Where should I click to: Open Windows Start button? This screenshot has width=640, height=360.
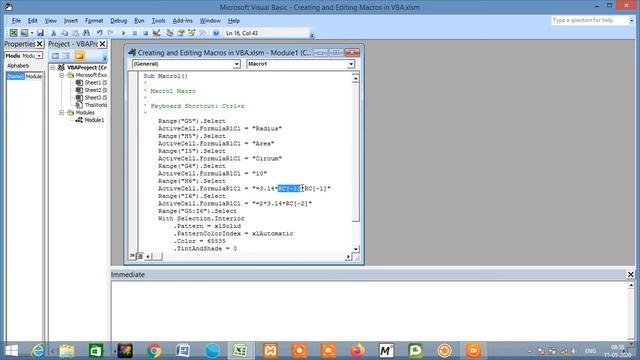coord(11,351)
